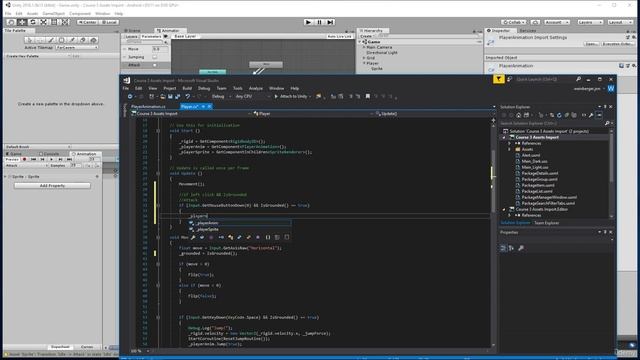Click the feedback filter icon in Visual Studio
The width and height of the screenshot is (640, 360).
(x=498, y=79)
